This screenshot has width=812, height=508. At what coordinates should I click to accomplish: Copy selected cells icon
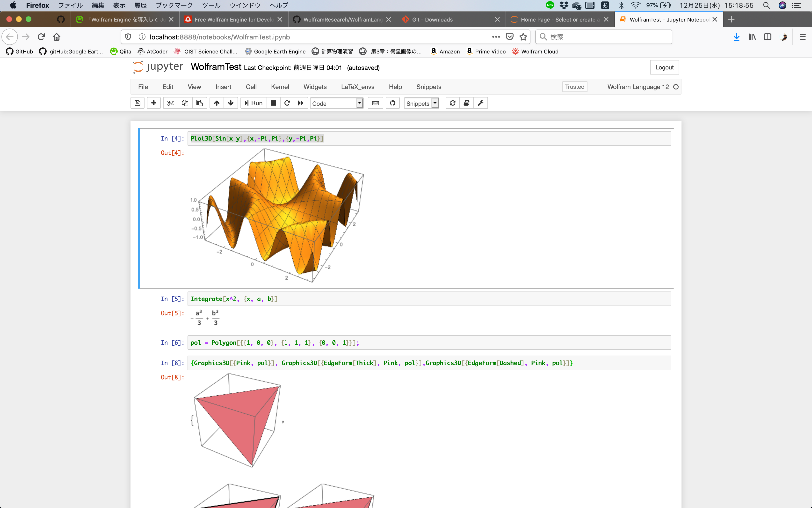click(x=185, y=103)
